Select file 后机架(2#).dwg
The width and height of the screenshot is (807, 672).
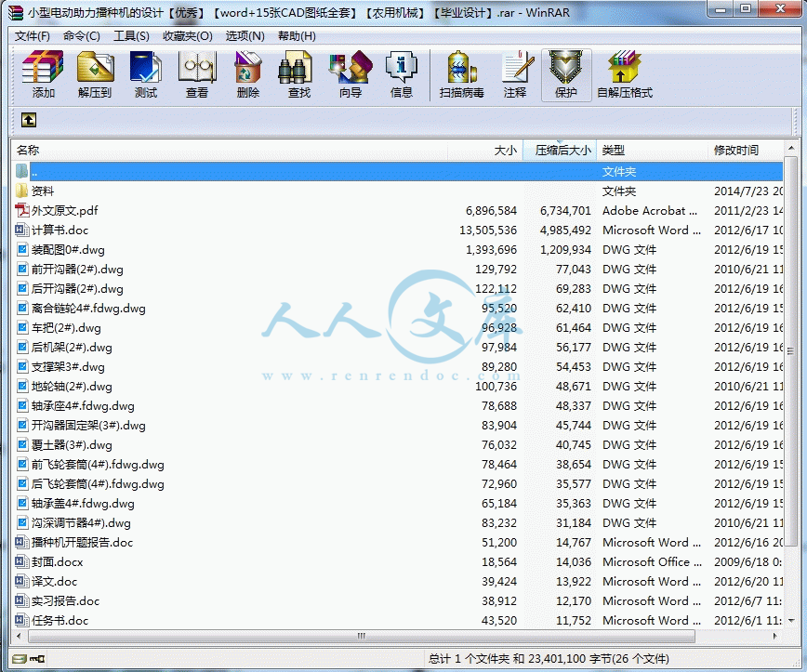click(72, 348)
